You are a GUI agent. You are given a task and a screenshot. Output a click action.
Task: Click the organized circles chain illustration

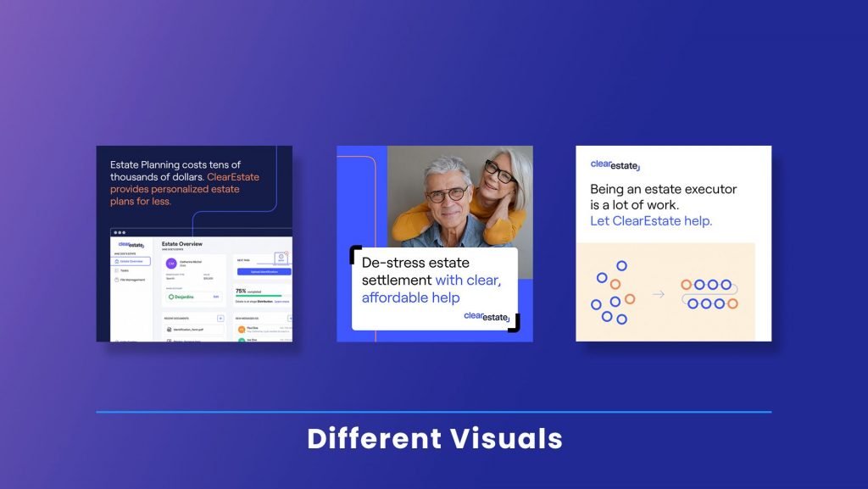click(x=709, y=294)
